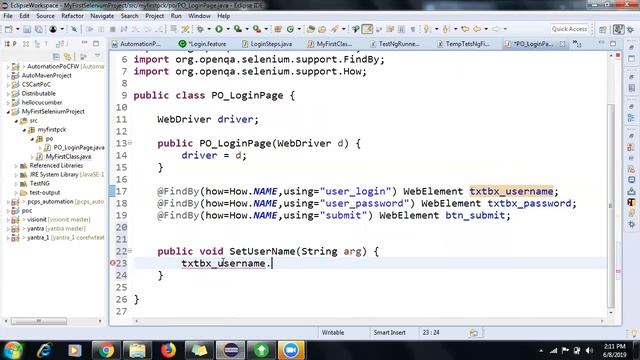Viewport: 640px width, 360px height.
Task: Select MyFirstClass.java in Package Explorer
Action: click(64, 156)
